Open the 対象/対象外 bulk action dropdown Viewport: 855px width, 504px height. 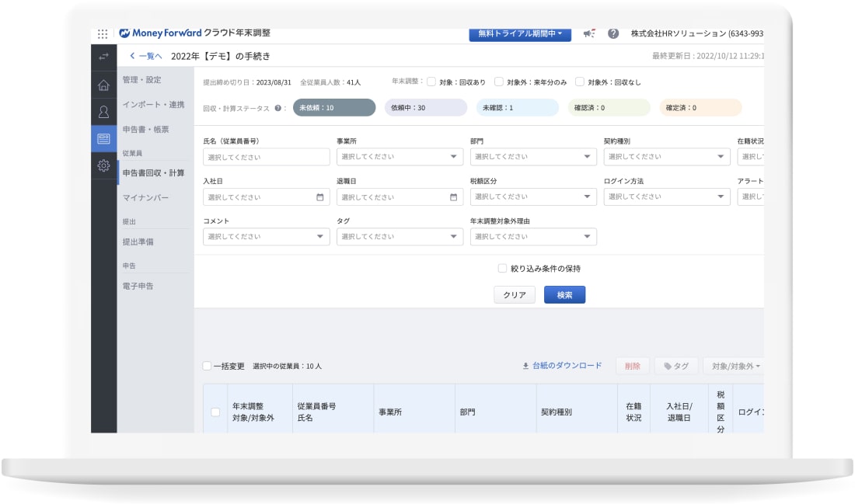pyautogui.click(x=735, y=366)
